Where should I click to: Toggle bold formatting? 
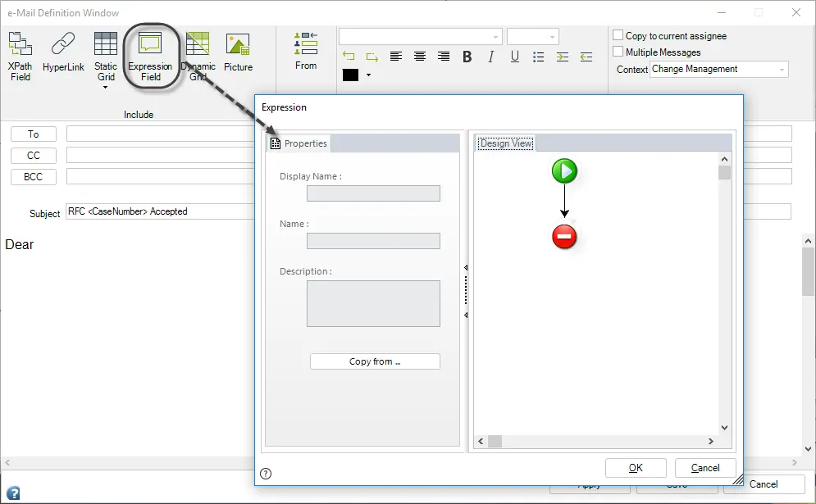(467, 57)
